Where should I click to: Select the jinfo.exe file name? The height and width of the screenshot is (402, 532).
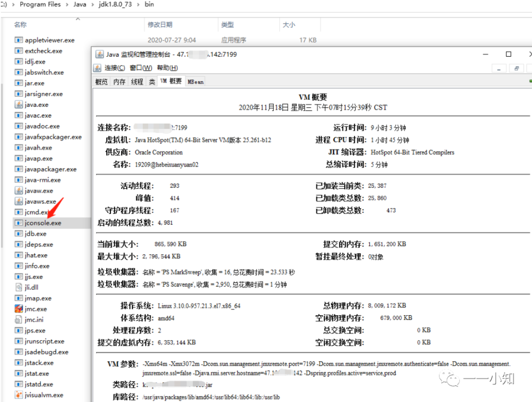pos(37,266)
